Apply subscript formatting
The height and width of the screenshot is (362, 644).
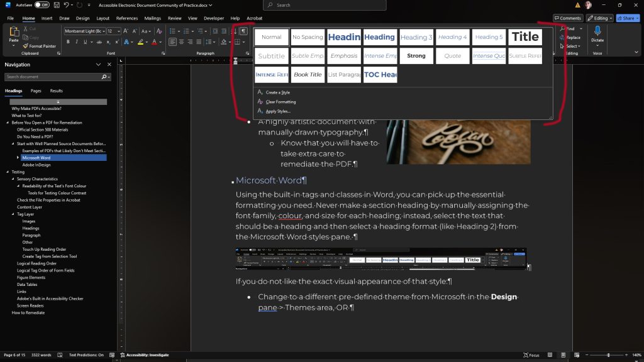pyautogui.click(x=108, y=42)
